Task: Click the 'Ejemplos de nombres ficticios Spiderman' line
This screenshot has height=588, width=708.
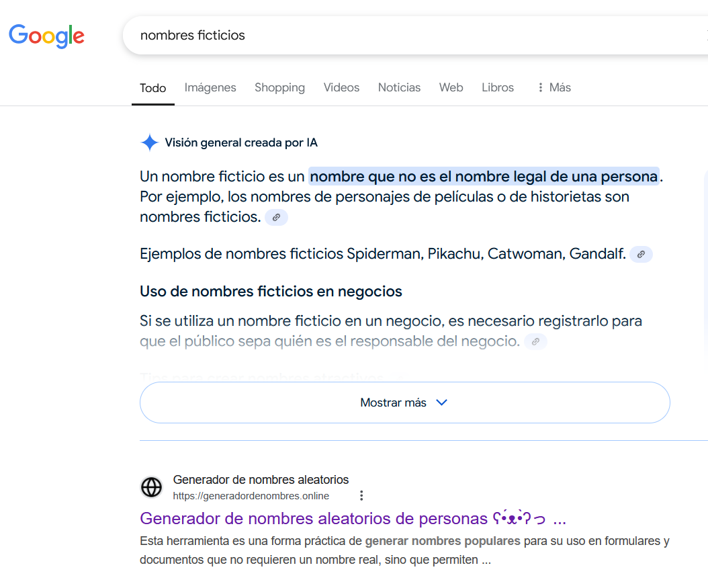Action: [383, 254]
